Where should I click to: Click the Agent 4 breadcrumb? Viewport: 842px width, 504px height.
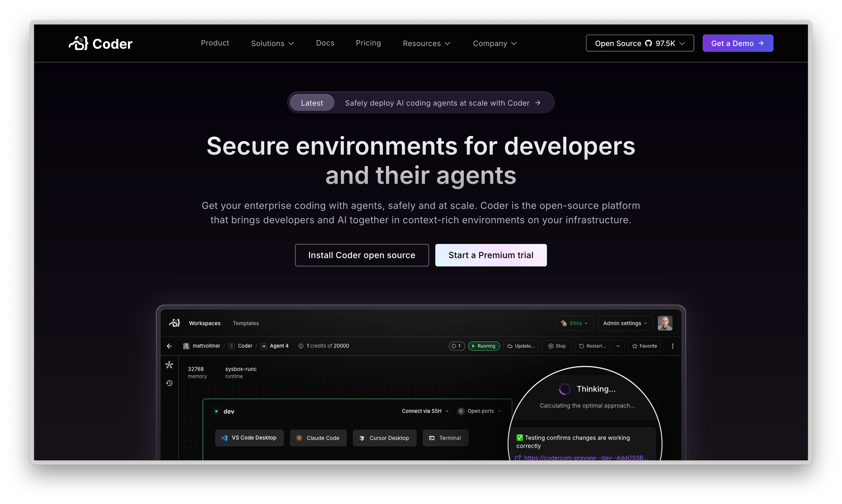tap(275, 346)
